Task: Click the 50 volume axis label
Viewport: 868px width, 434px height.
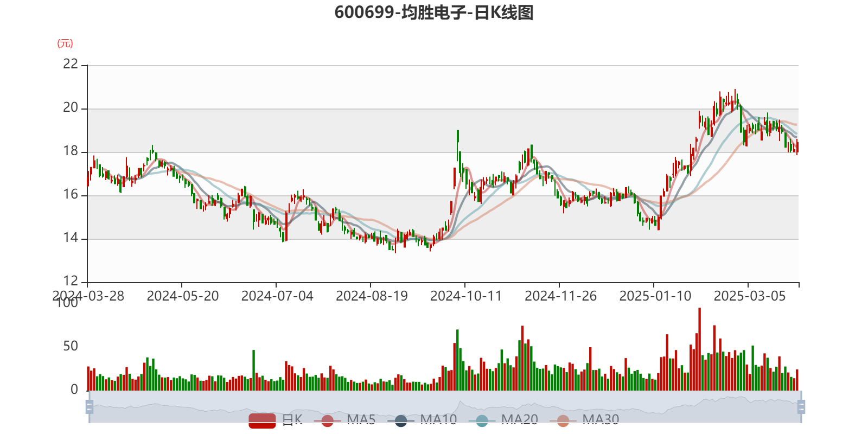Action: pyautogui.click(x=71, y=346)
